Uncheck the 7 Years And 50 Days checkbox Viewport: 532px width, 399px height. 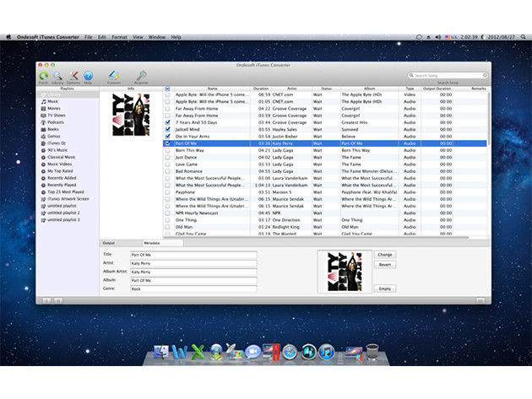coord(167,122)
